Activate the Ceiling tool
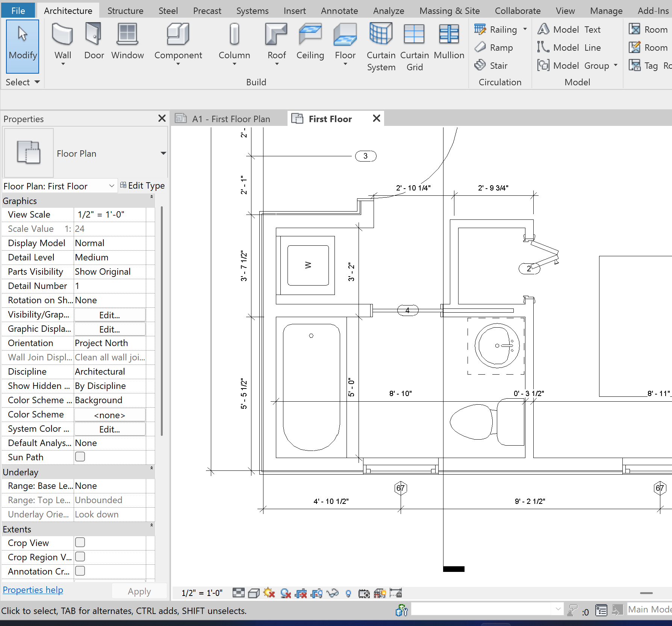This screenshot has height=626, width=672. click(310, 41)
